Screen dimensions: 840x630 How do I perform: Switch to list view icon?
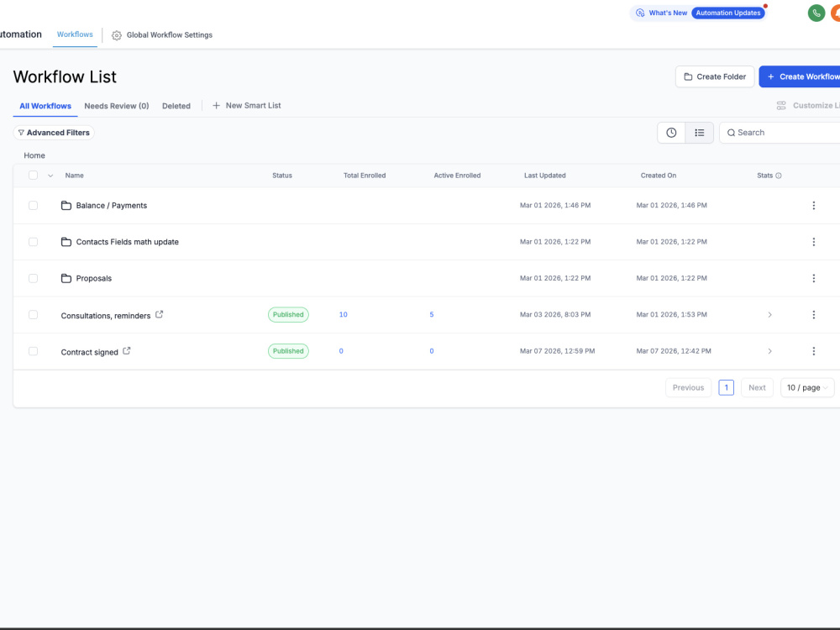click(x=699, y=133)
